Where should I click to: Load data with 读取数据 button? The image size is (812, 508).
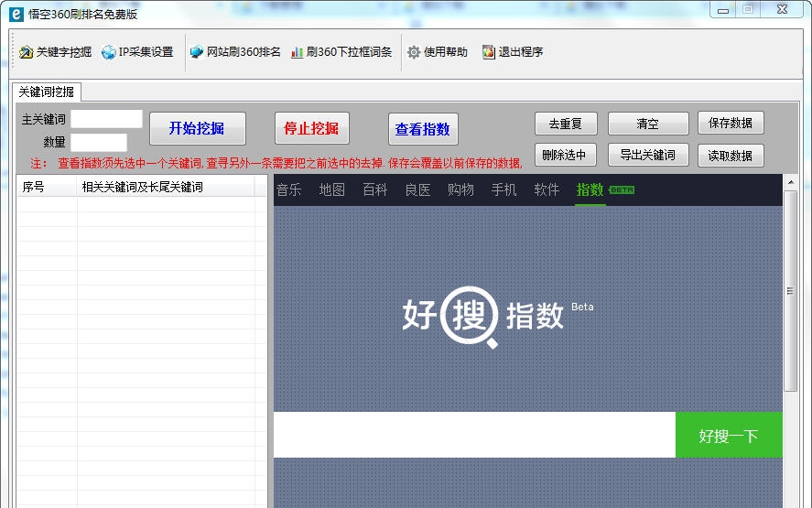pyautogui.click(x=731, y=156)
